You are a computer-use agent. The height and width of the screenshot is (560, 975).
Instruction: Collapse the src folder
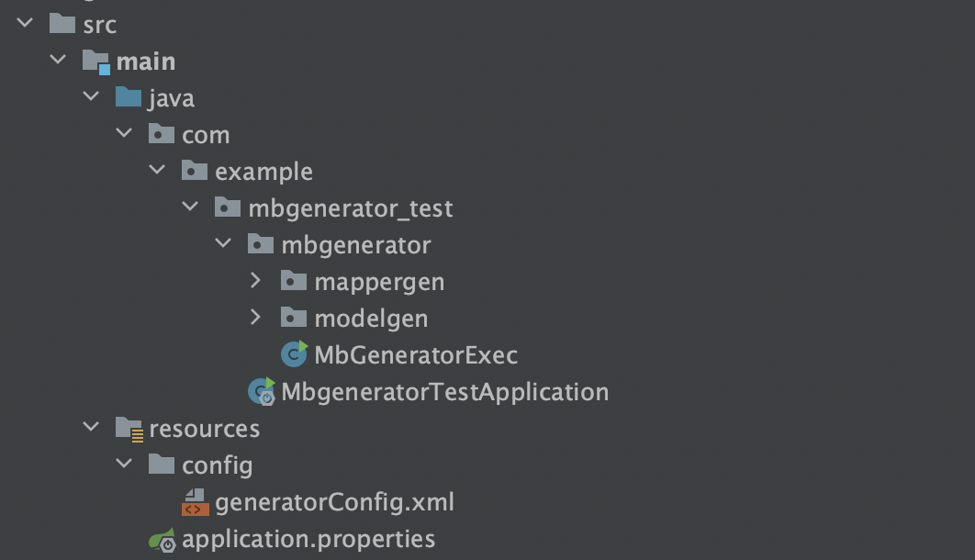click(x=25, y=24)
